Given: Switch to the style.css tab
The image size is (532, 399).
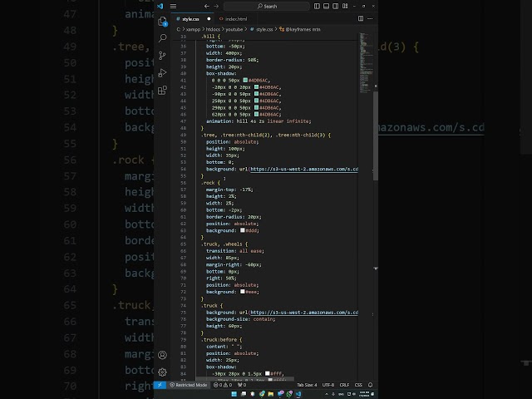Looking at the screenshot, I should (x=190, y=19).
